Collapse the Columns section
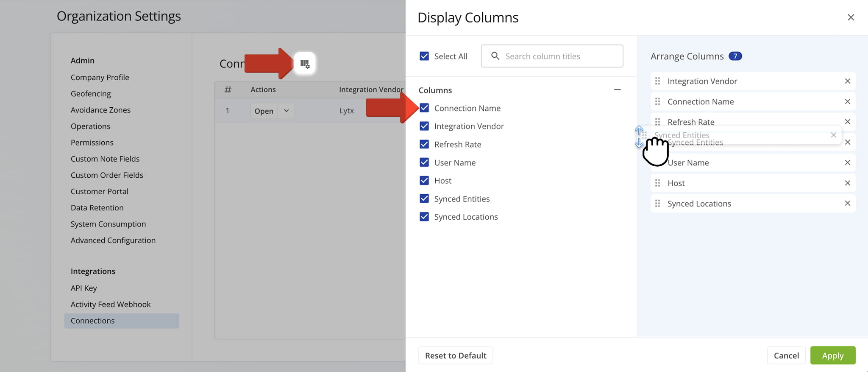Viewport: 868px width, 372px height. click(x=617, y=90)
